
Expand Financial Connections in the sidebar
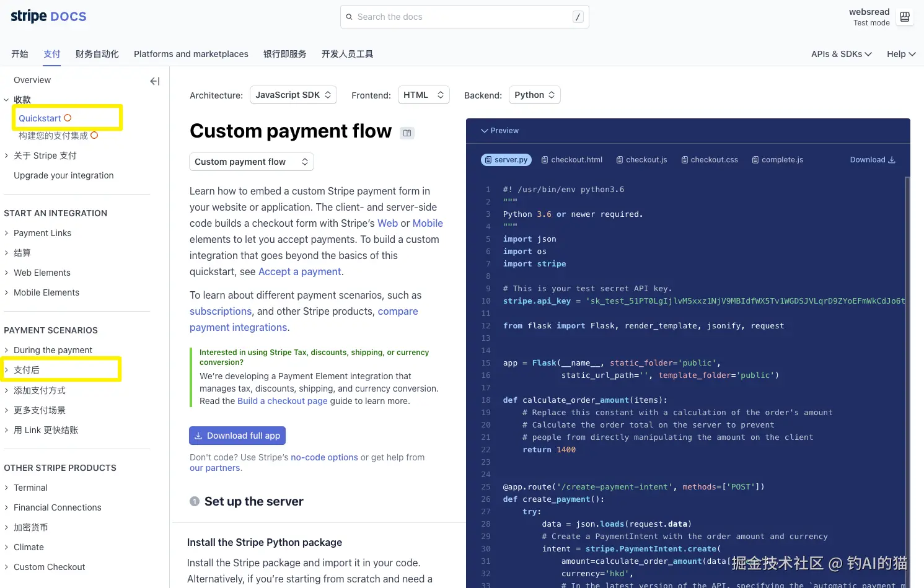click(6, 507)
